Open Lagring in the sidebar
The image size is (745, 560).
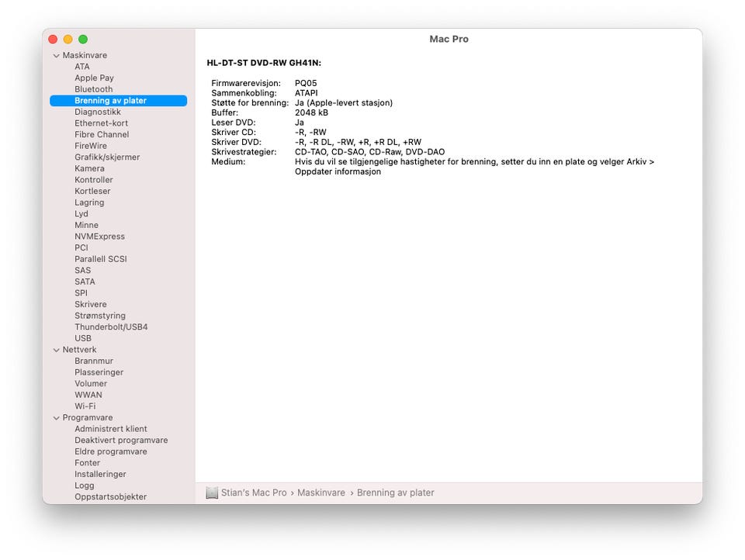(x=89, y=202)
